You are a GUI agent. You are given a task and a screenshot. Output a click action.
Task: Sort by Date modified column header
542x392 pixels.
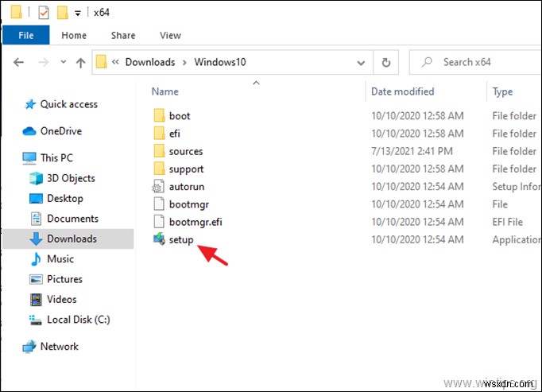pos(403,91)
